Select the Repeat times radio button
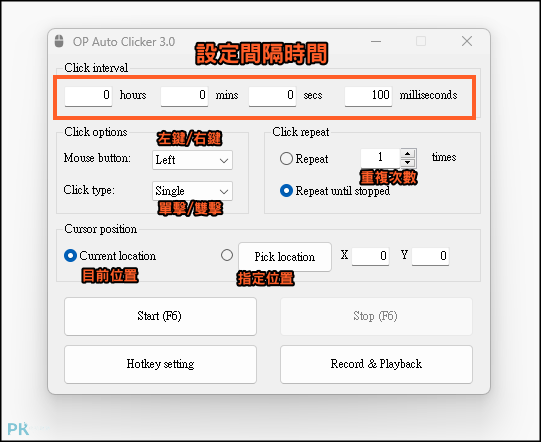The height and width of the screenshot is (442, 541). (286, 159)
